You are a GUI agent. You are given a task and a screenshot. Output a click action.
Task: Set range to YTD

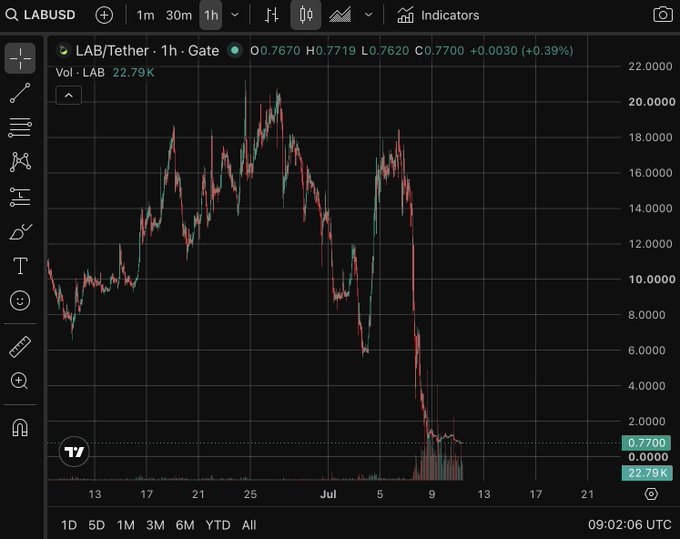pos(218,525)
